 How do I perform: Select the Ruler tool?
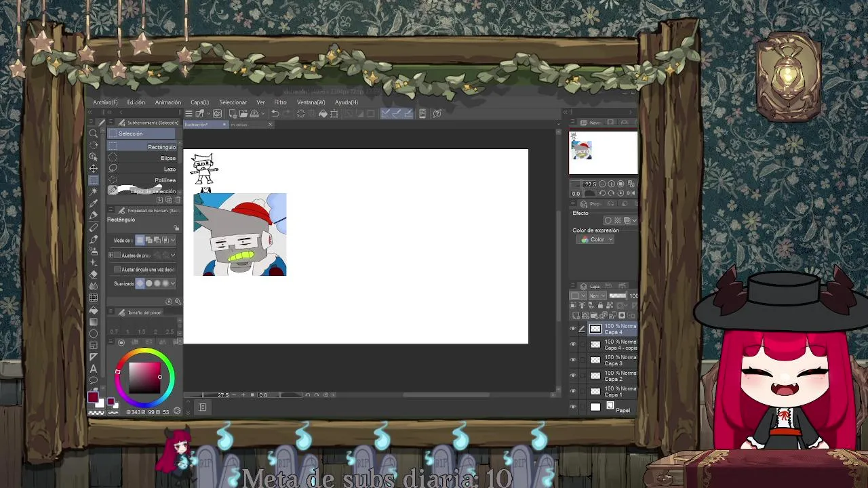coord(94,357)
